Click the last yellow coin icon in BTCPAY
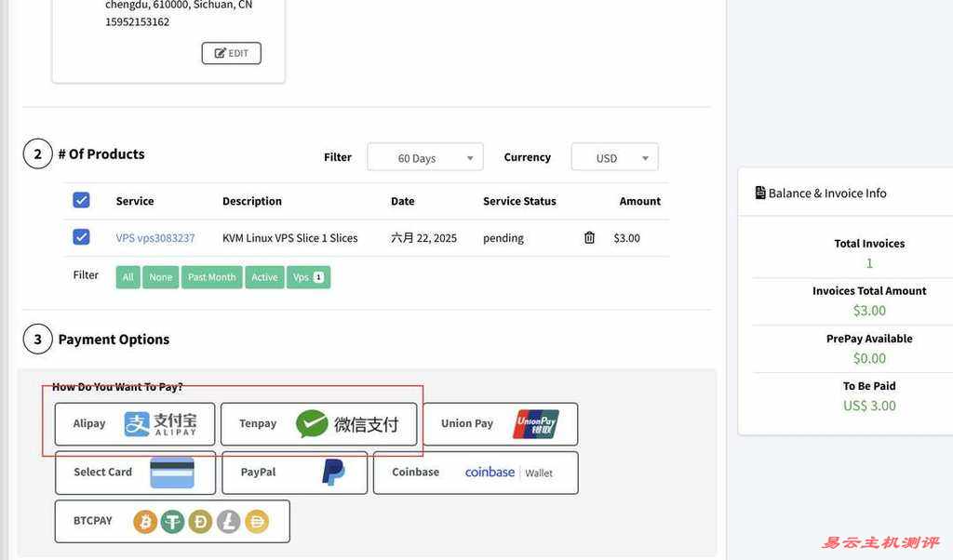The image size is (953, 560). coord(257,521)
